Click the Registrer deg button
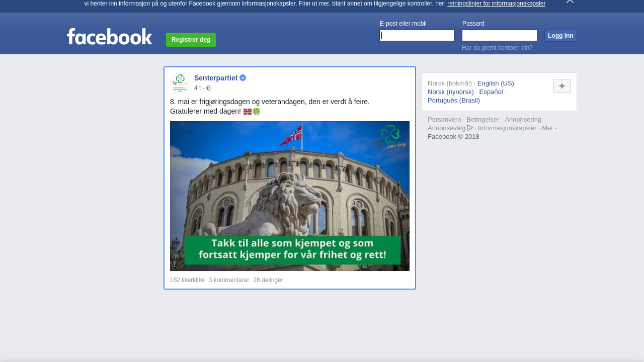 191,40
